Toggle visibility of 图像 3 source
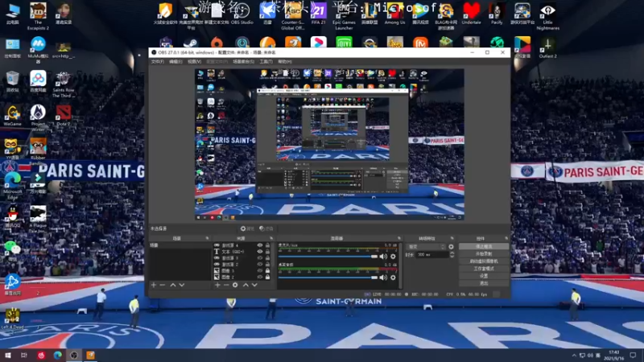The image size is (644, 362). [x=259, y=271]
